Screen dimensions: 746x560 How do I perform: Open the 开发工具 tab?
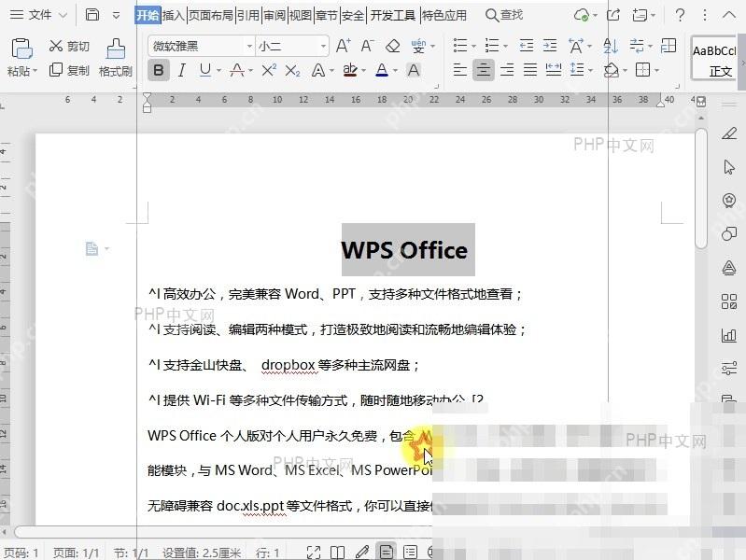pos(392,15)
